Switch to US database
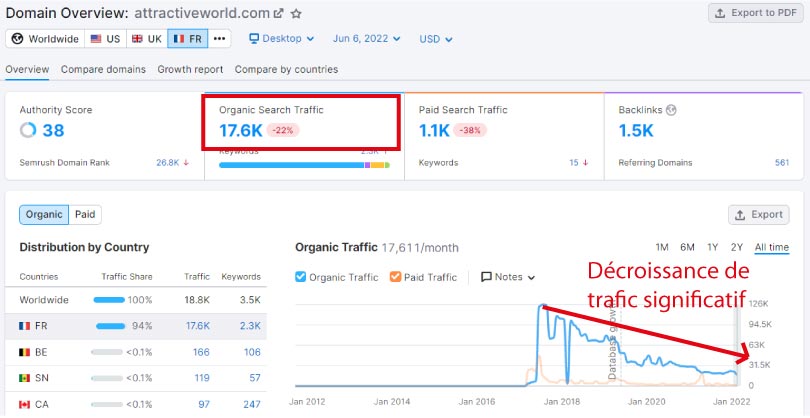 tap(105, 39)
